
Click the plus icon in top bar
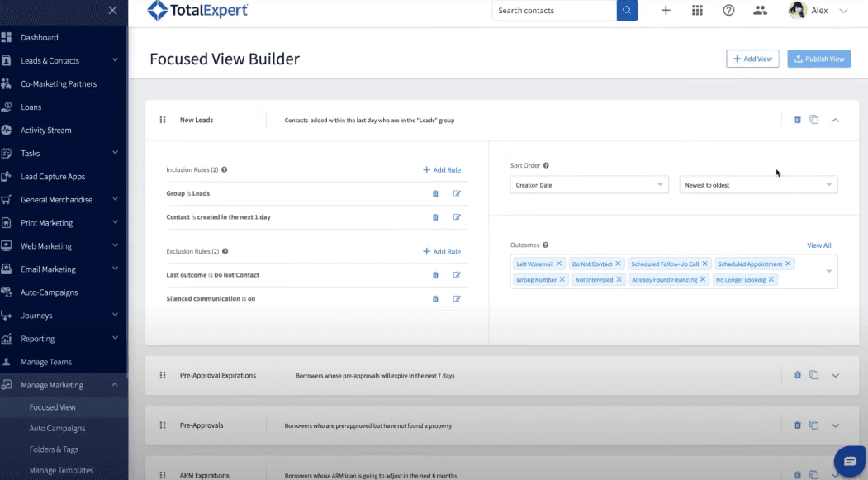[666, 11]
